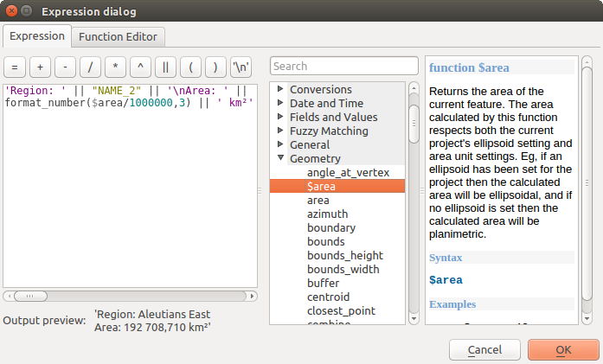The height and width of the screenshot is (364, 603).
Task: Insert the multiplication operator
Action: point(115,67)
